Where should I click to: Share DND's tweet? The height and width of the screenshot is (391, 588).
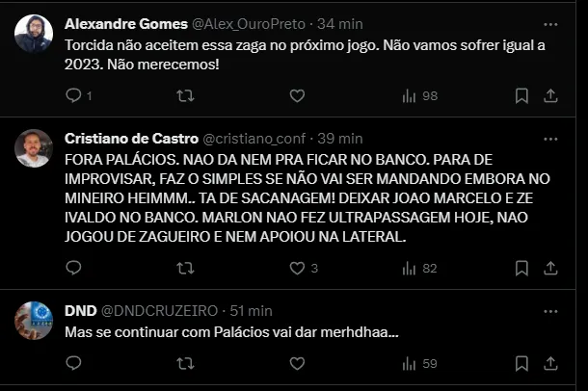(x=550, y=363)
